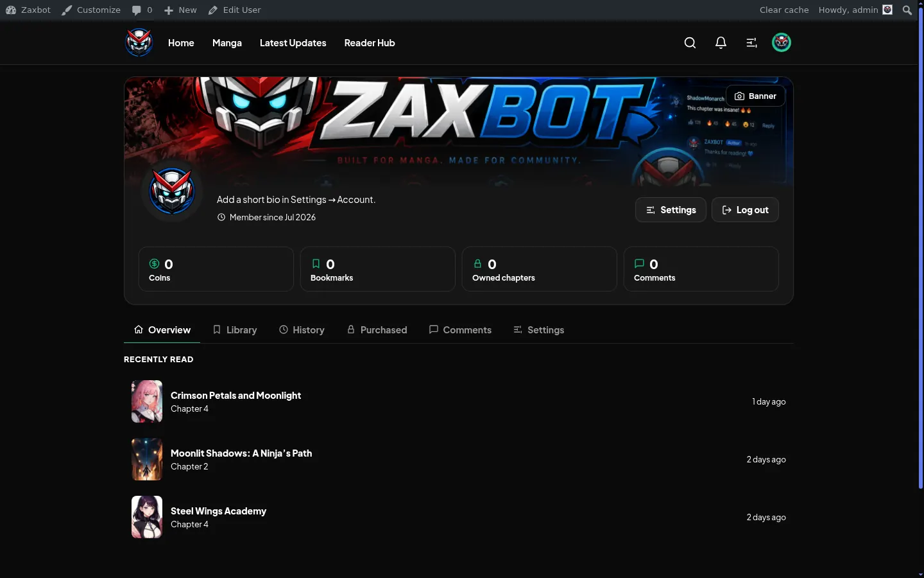924x578 pixels.
Task: Open the comments bubble in the admin bar
Action: (142, 10)
